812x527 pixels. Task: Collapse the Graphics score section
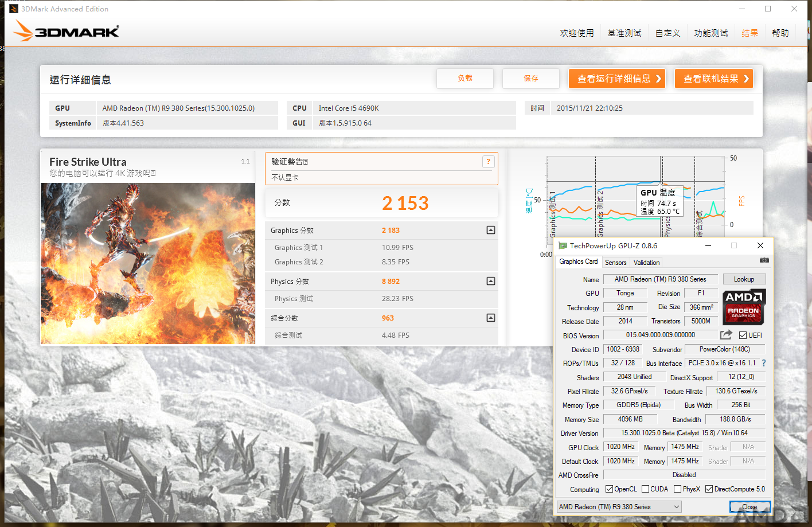pyautogui.click(x=491, y=230)
